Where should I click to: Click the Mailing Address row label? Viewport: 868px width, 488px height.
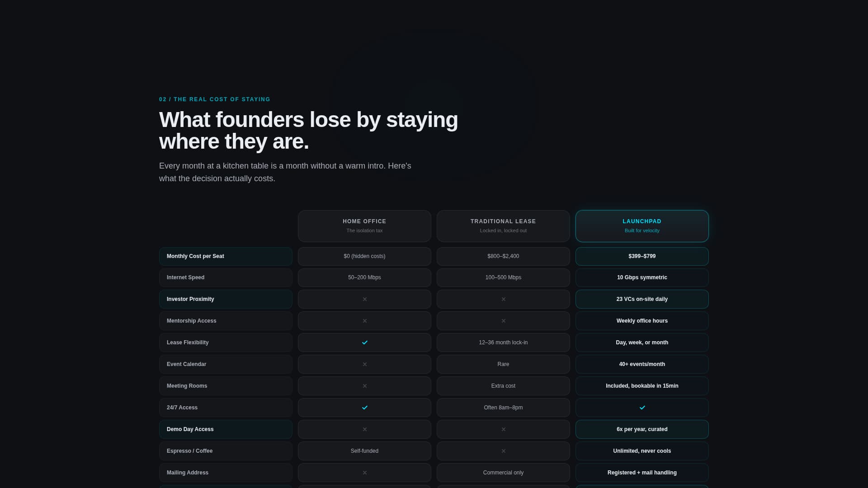pyautogui.click(x=226, y=473)
